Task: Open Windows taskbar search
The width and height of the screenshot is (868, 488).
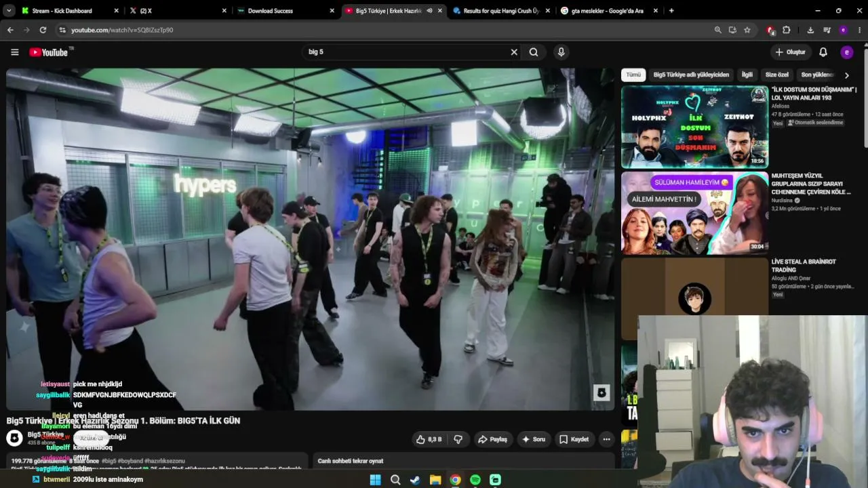Action: 395,480
